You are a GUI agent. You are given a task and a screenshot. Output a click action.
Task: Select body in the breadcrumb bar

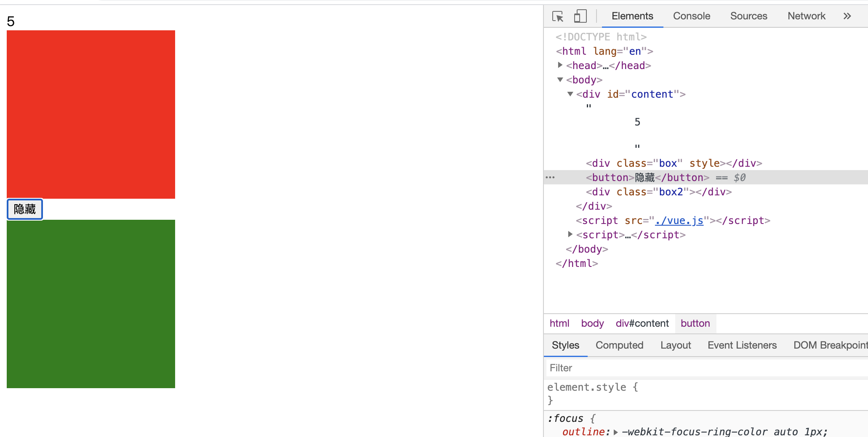tap(592, 323)
